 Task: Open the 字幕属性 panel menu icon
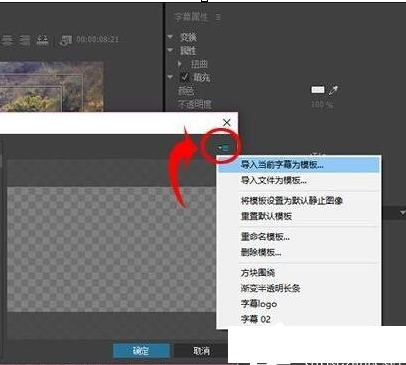(x=218, y=17)
